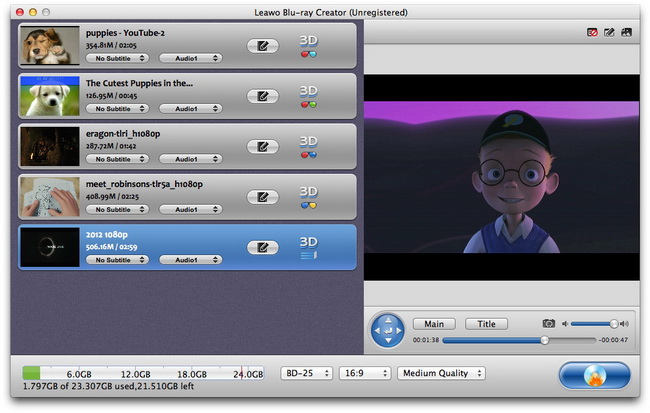The image size is (650, 413).
Task: Edit the meet_robinsons-tlr5a_h1080p video
Action: coord(262,197)
